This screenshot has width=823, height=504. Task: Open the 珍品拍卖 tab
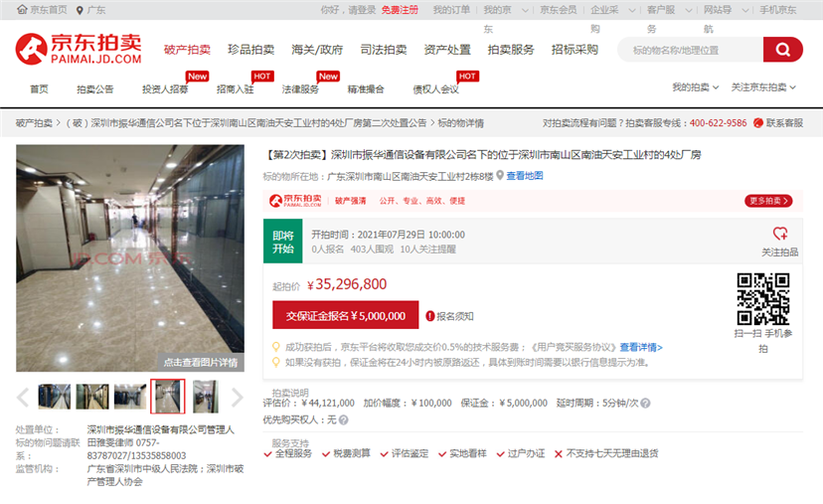click(250, 50)
